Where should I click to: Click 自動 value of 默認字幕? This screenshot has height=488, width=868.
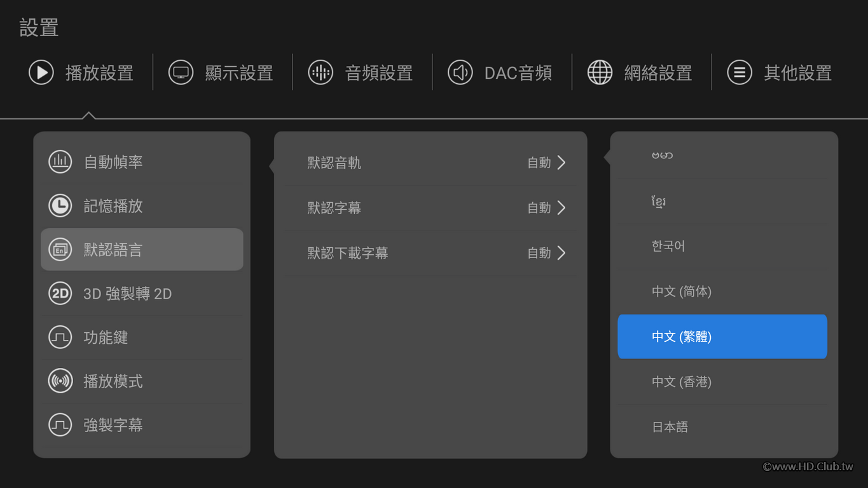pyautogui.click(x=539, y=208)
